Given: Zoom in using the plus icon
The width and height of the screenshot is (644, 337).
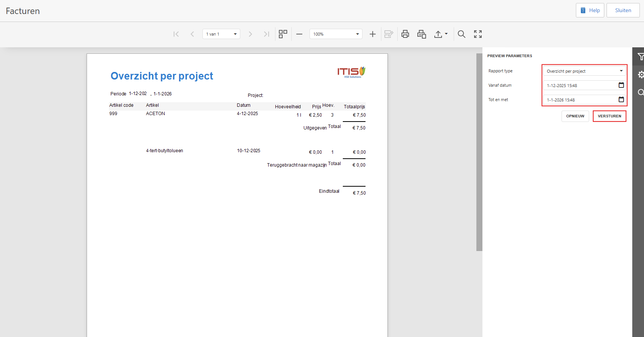Looking at the screenshot, I should point(372,34).
